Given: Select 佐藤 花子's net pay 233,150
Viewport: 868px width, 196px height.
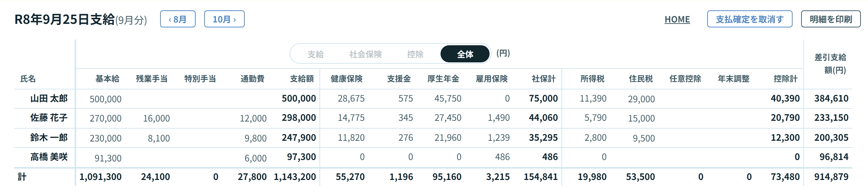Looking at the screenshot, I should point(831,118).
